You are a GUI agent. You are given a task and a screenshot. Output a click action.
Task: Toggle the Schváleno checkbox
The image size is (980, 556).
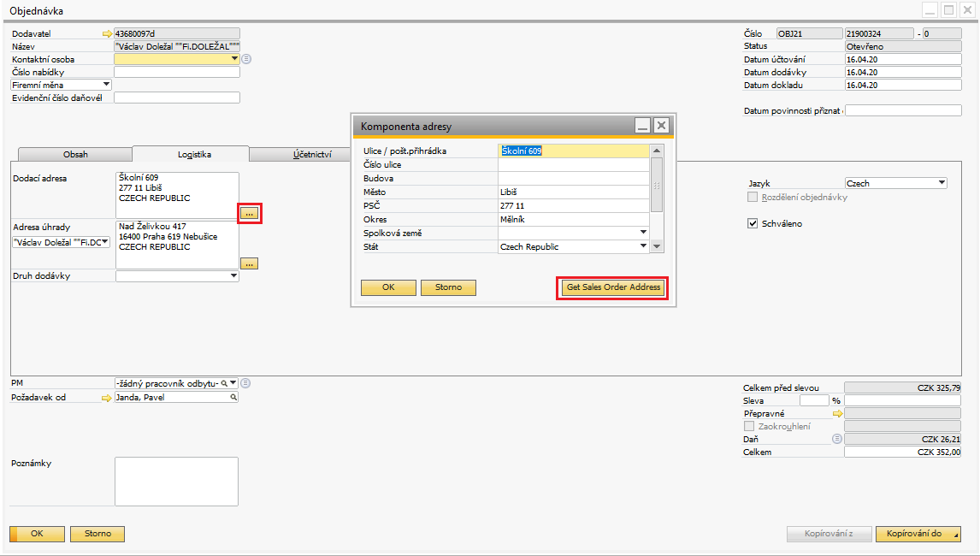(753, 223)
